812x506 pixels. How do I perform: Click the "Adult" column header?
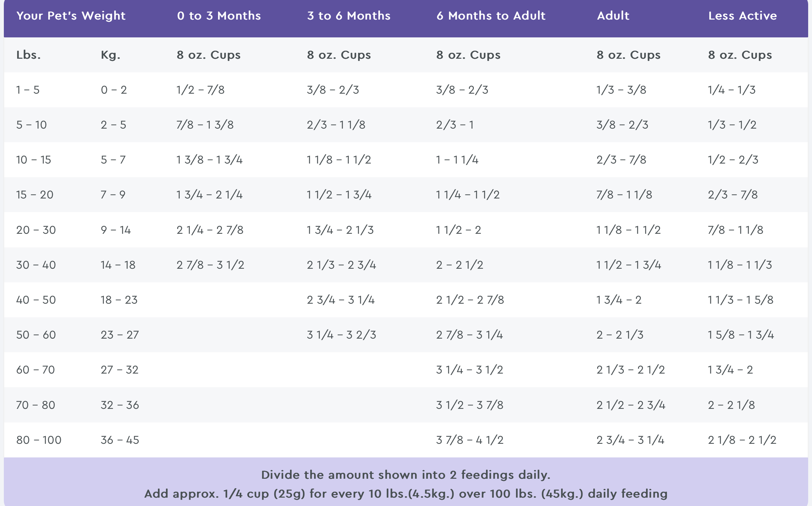pos(613,16)
